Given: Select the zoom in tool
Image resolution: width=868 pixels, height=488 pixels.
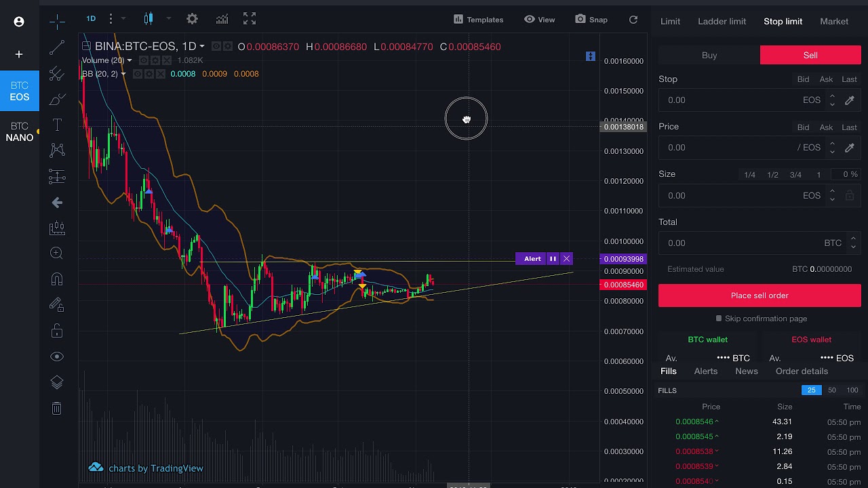Looking at the screenshot, I should click(x=57, y=253).
